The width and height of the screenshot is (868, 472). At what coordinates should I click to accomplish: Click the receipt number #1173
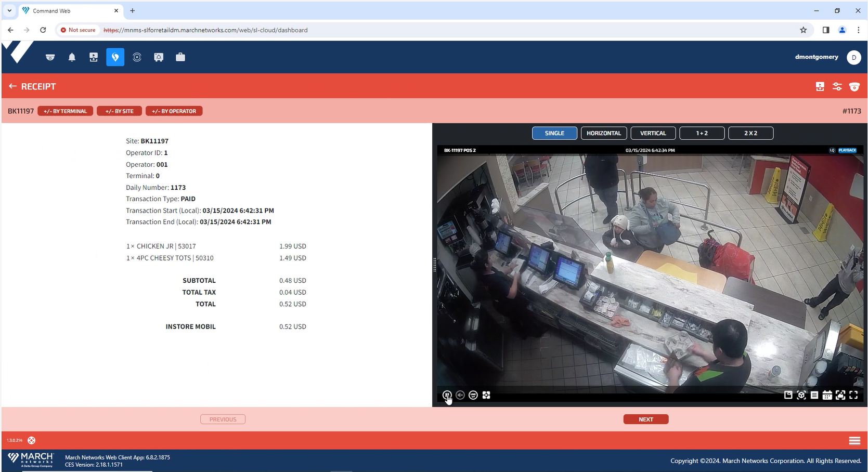point(851,111)
